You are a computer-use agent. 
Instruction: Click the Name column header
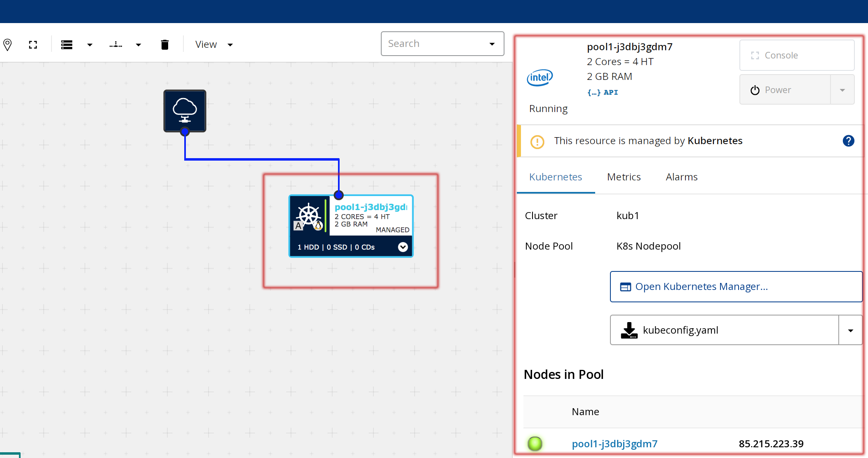[585, 411]
